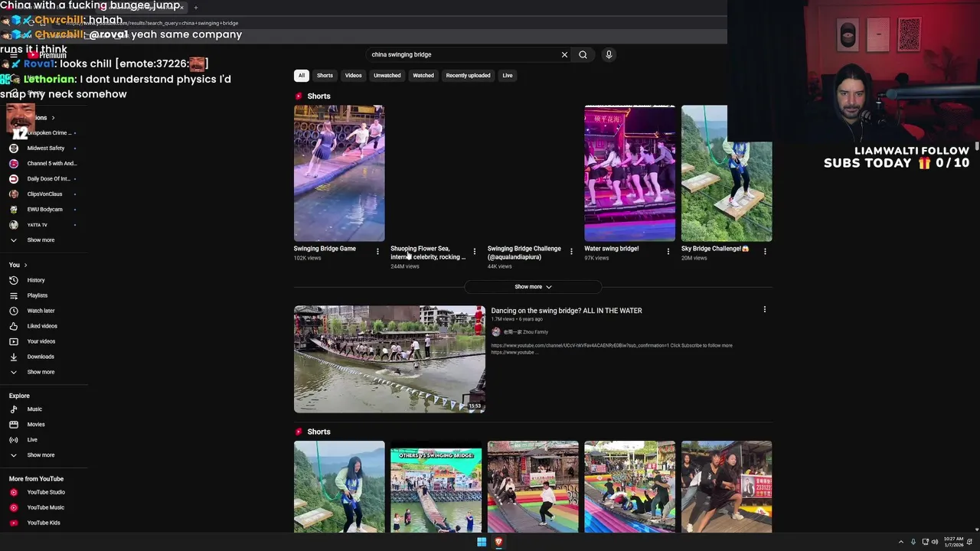The width and height of the screenshot is (980, 551).
Task: Open Movies under Explore
Action: click(x=36, y=425)
